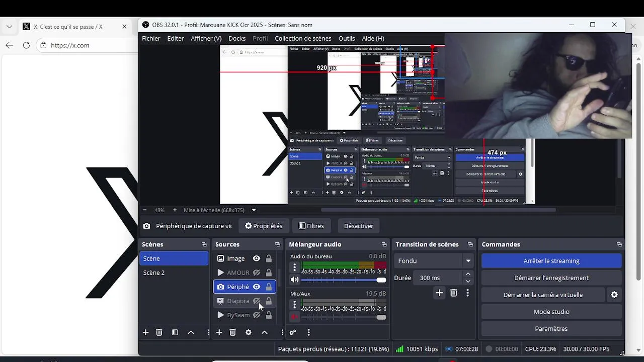Remove selected source with trash icon

[x=232, y=332]
